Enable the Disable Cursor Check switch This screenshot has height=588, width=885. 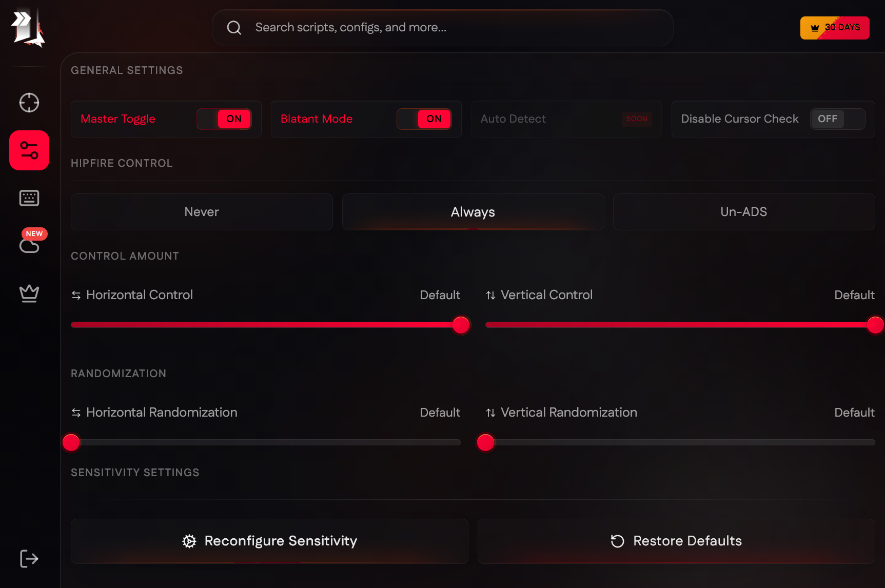pos(838,119)
